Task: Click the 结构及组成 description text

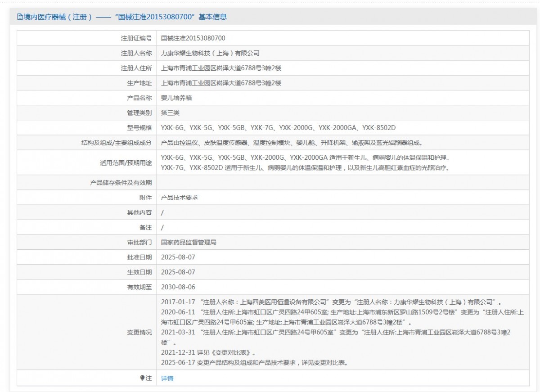Action: [x=292, y=143]
